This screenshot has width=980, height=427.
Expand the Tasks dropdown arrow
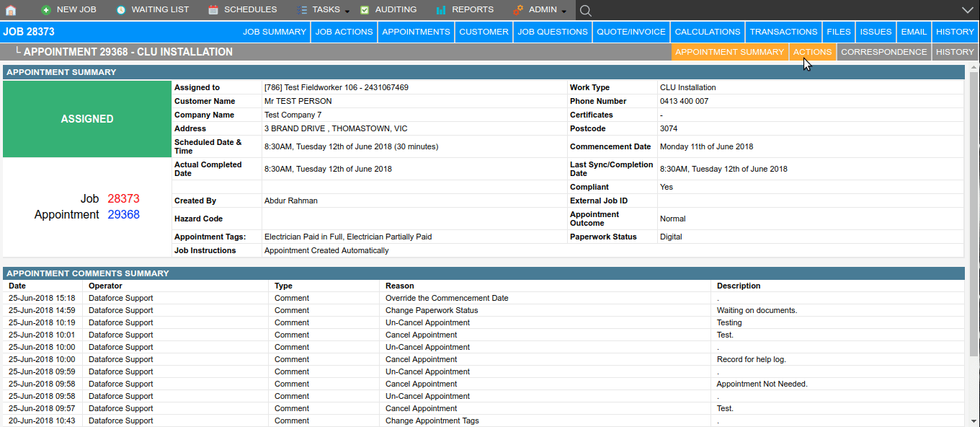point(347,12)
